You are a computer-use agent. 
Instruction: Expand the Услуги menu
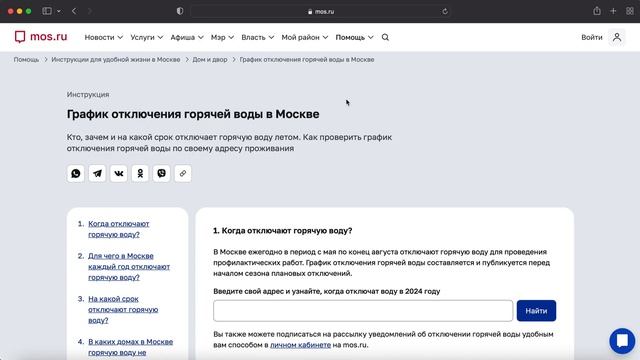click(147, 37)
